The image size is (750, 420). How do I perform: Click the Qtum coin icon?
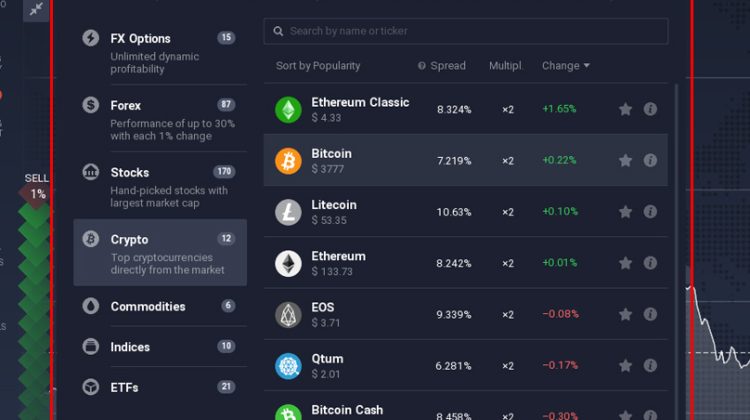(x=288, y=366)
